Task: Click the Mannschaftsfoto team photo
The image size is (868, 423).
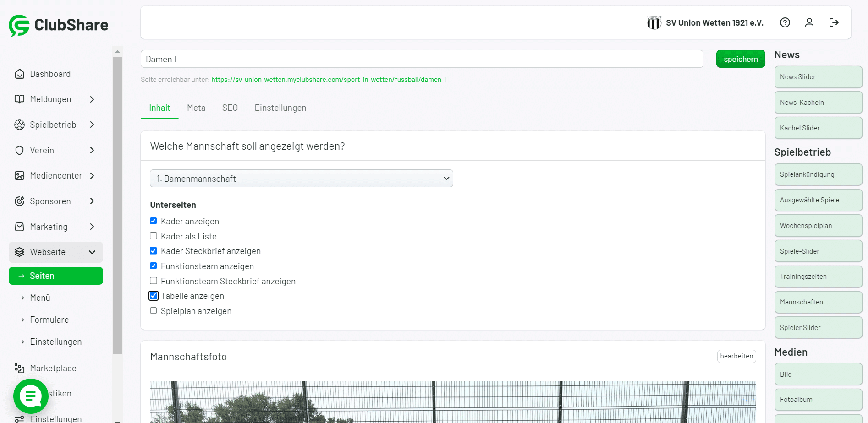Action: pos(453,402)
